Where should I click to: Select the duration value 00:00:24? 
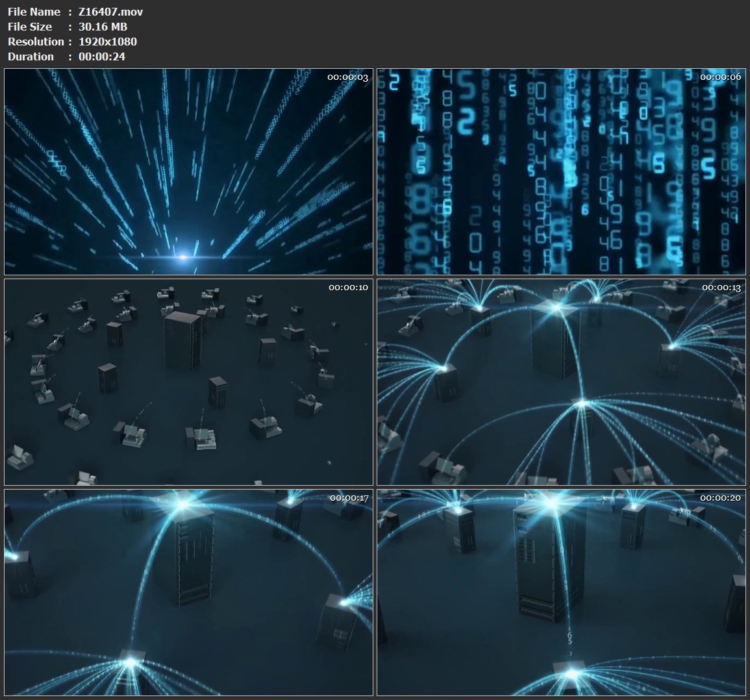point(102,56)
